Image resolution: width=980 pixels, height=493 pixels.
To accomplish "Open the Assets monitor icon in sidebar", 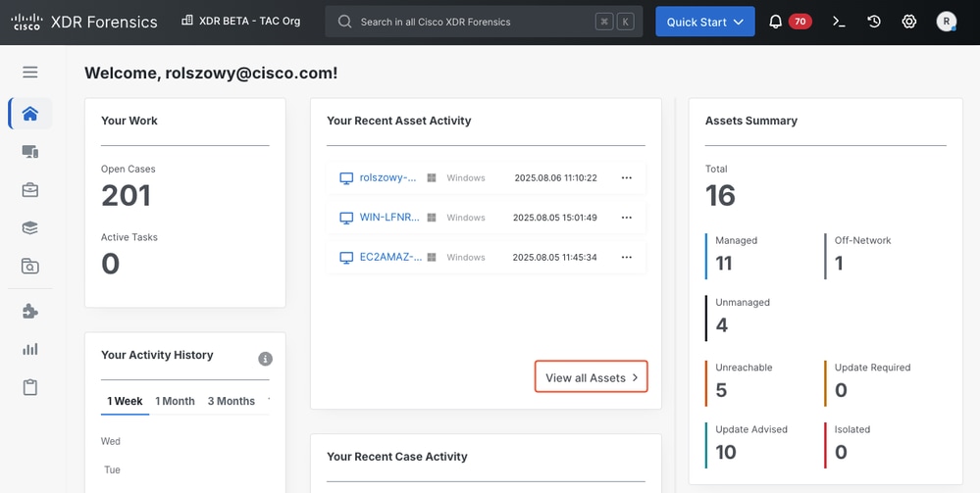I will pos(29,152).
